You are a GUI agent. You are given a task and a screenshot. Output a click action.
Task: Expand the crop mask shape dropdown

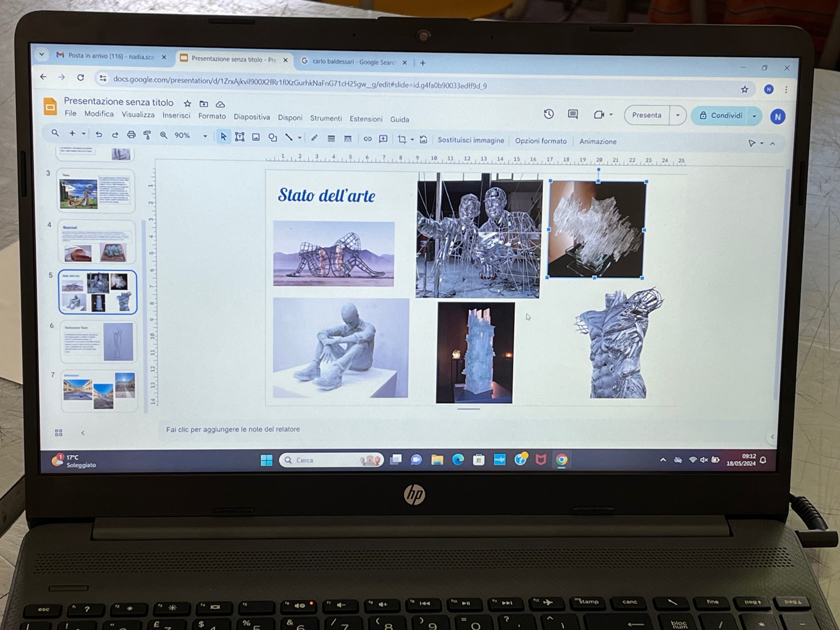click(412, 140)
